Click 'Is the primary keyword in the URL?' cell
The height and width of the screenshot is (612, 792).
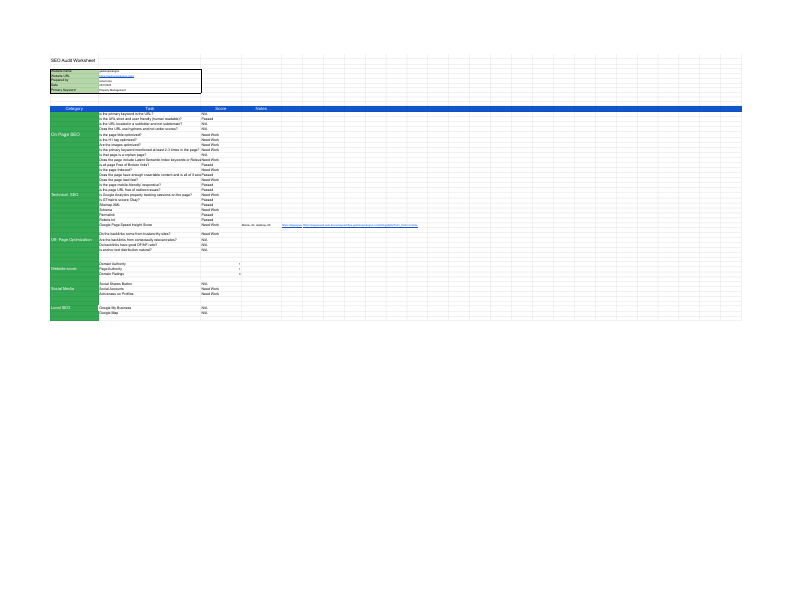[150, 114]
